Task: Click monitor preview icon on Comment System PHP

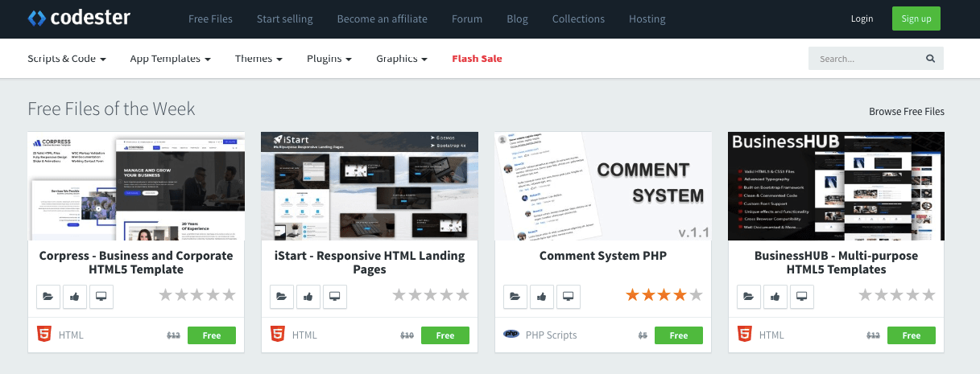Action: point(569,296)
